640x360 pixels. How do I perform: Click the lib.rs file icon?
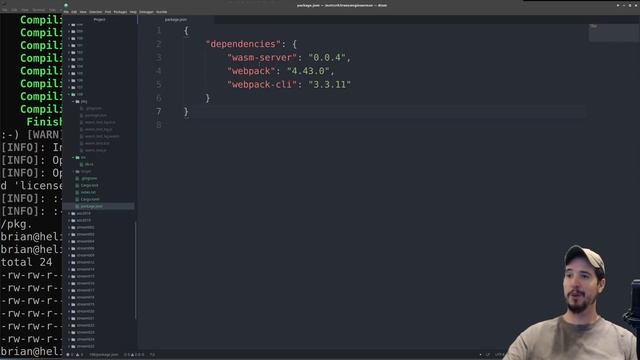[x=82, y=164]
